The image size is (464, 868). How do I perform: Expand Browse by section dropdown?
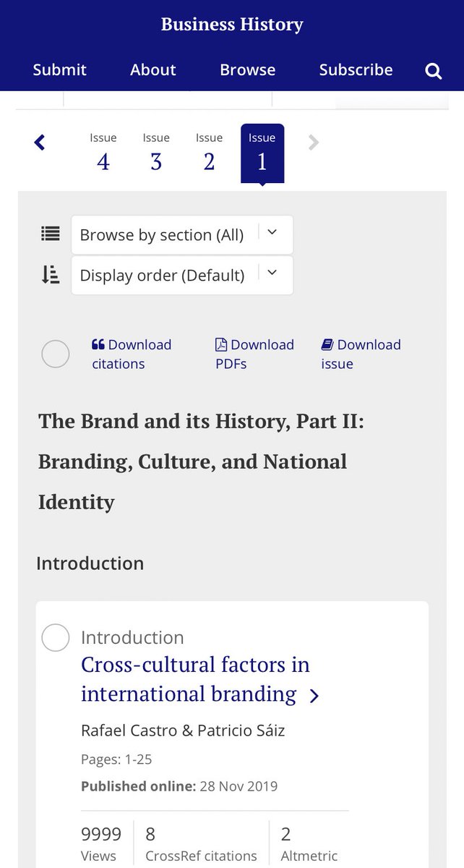(182, 234)
